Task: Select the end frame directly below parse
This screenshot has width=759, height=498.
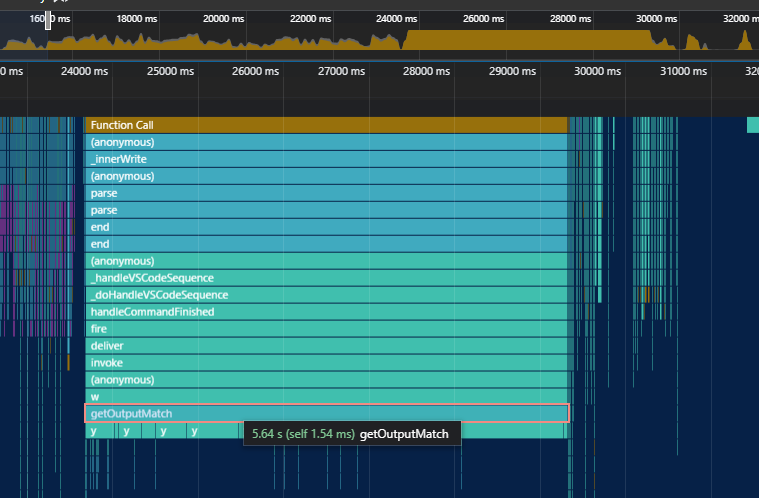Action: [x=326, y=226]
